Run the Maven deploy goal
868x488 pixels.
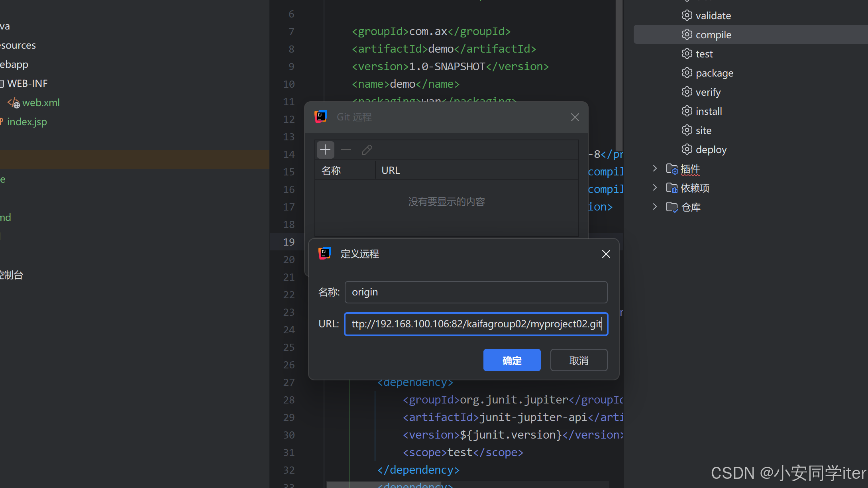711,150
